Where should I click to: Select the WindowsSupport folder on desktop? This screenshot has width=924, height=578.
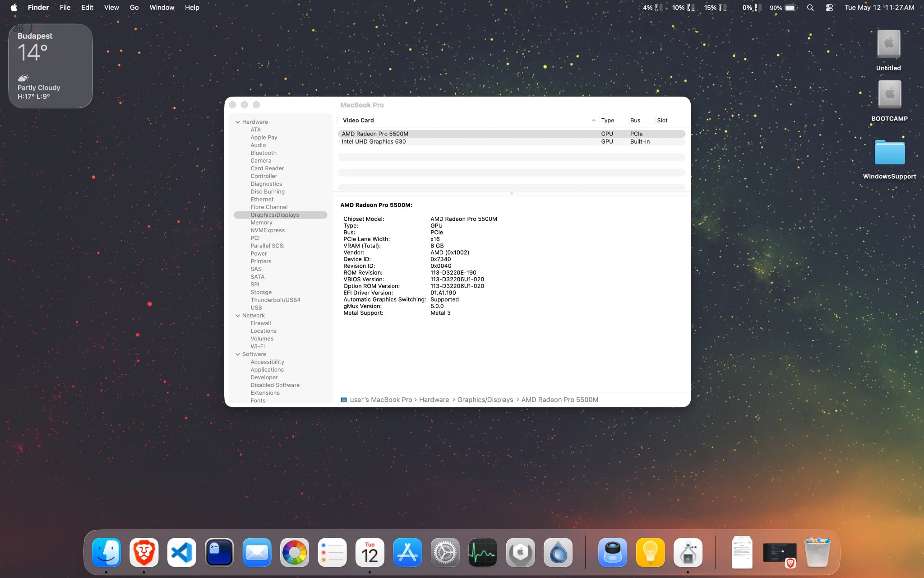pyautogui.click(x=889, y=159)
